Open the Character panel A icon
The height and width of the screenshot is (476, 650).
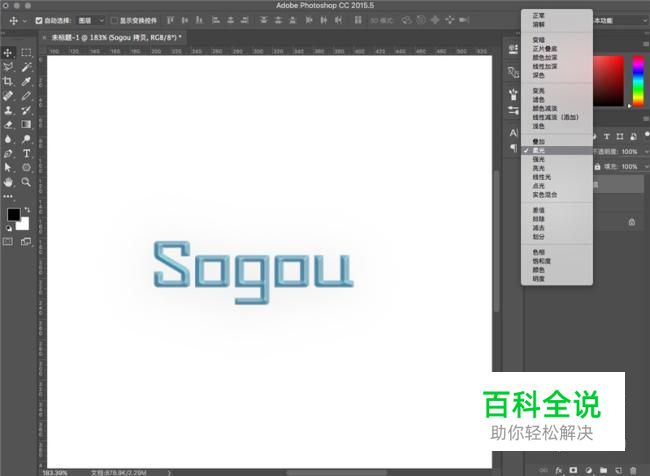coord(513,133)
